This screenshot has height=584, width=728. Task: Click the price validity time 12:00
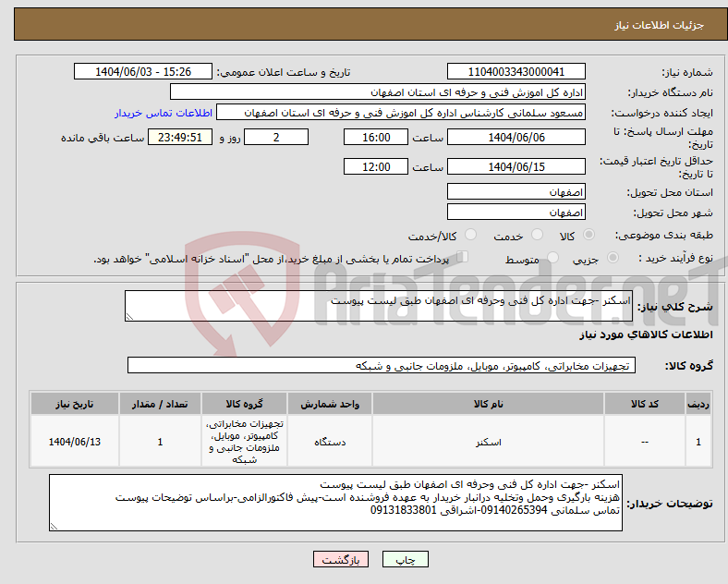coord(376,166)
